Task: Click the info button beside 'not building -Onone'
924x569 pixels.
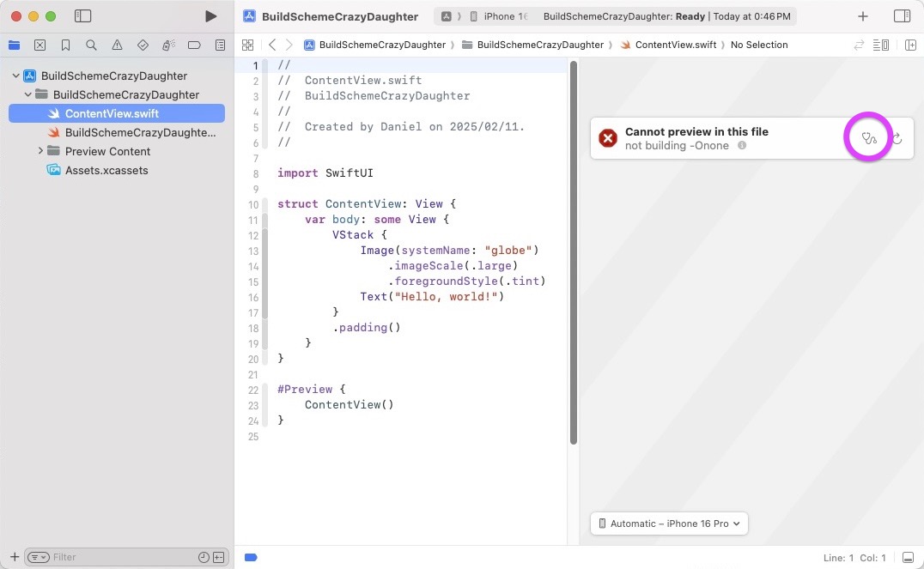Action: [742, 146]
